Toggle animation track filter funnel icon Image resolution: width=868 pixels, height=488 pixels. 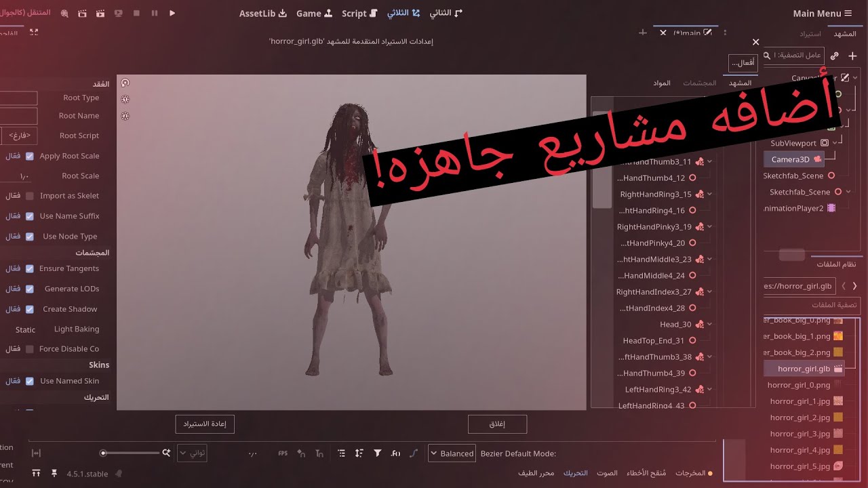coord(377,453)
